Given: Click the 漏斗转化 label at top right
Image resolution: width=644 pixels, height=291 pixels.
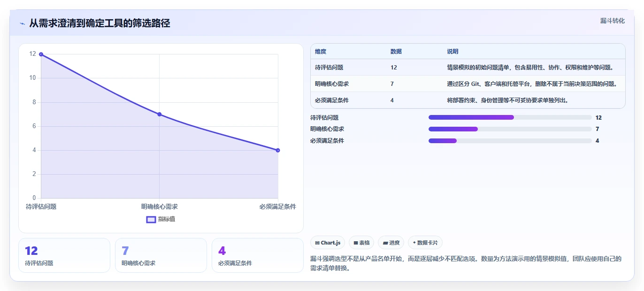Looking at the screenshot, I should pyautogui.click(x=613, y=21).
